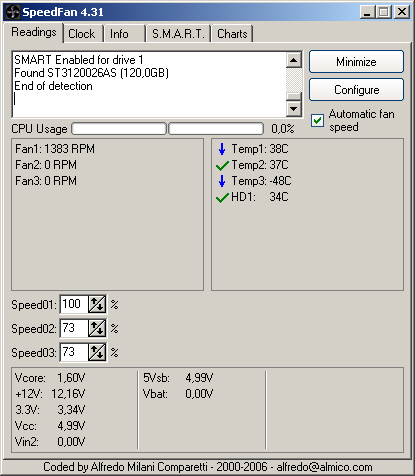Viewport: 415px width, 476px height.
Task: Click the 5Vsb 4,99V voltage reading
Action: pos(178,378)
